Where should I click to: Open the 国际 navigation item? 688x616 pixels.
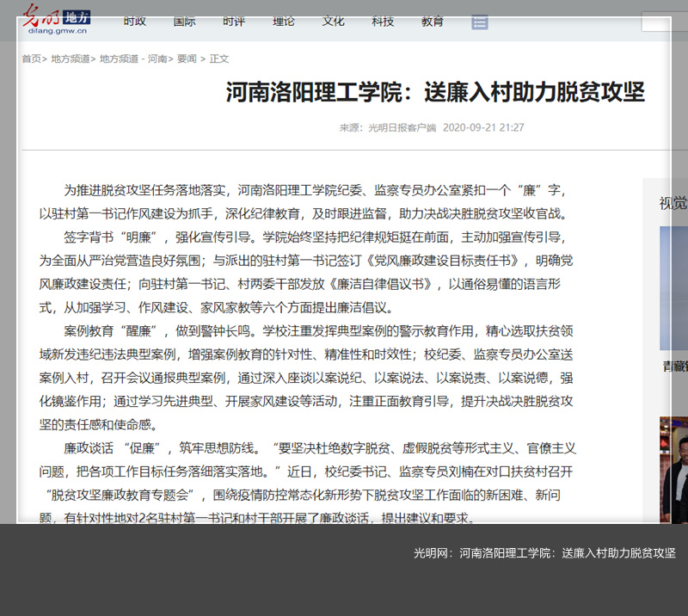click(x=185, y=21)
